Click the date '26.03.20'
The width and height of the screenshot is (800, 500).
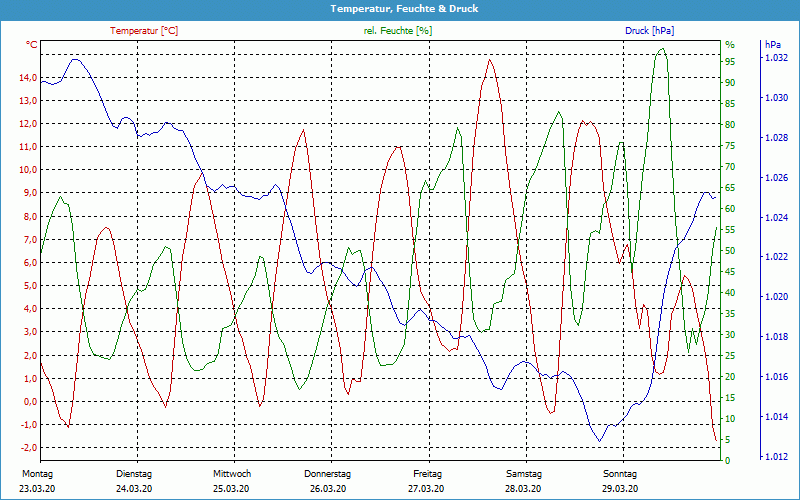coord(328,489)
